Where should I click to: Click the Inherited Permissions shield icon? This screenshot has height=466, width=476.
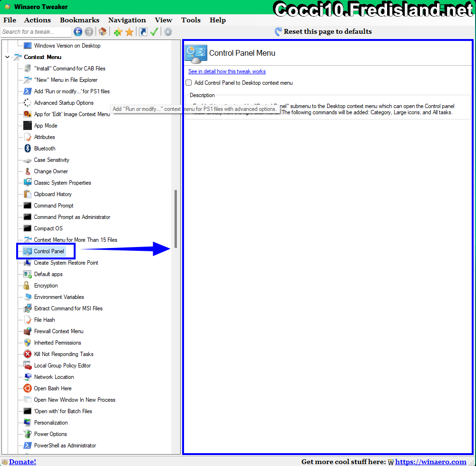[28, 343]
